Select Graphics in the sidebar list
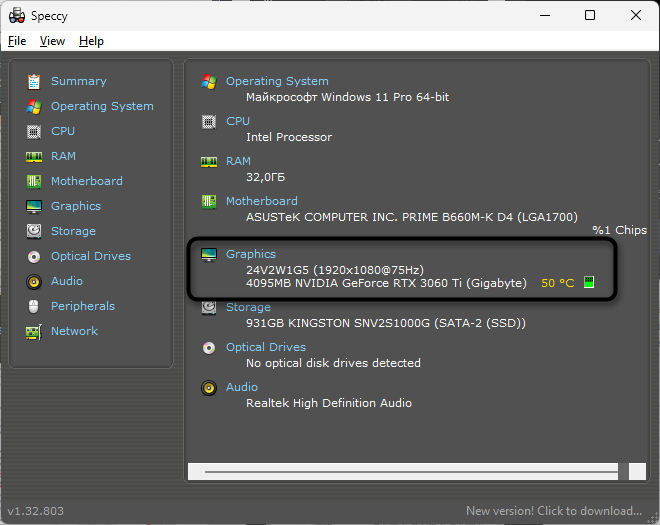 coord(76,206)
